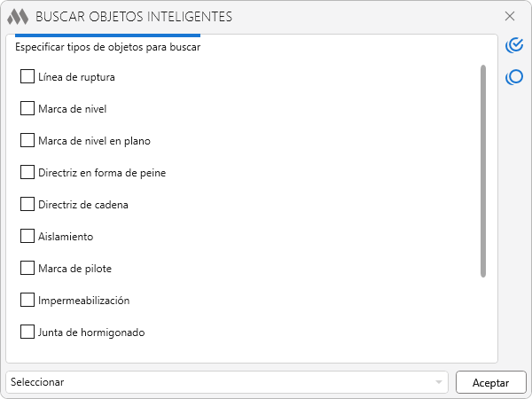Click the Especificar tipos de objetos heading

click(x=107, y=47)
